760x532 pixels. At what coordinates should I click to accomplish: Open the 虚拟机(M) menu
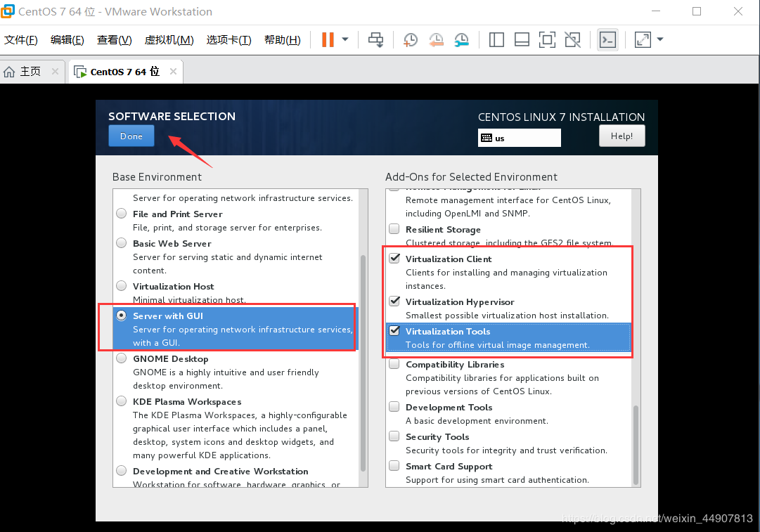click(x=169, y=40)
